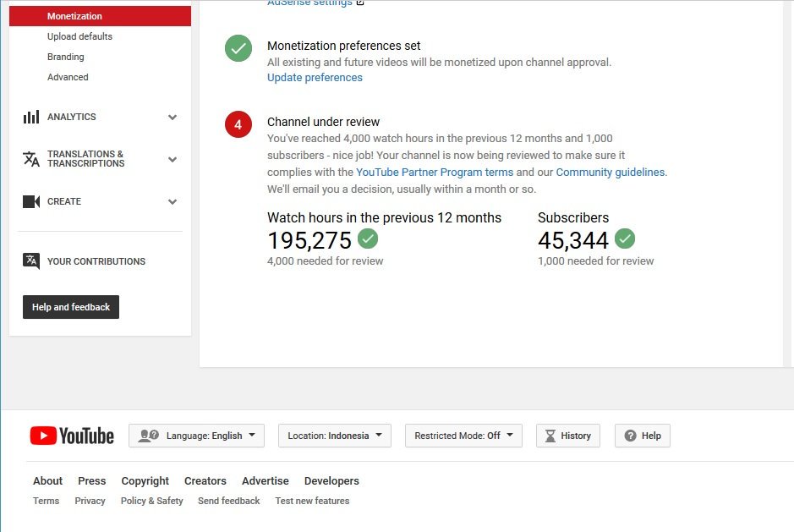Open the Press footer link
The width and height of the screenshot is (794, 532).
coord(91,480)
